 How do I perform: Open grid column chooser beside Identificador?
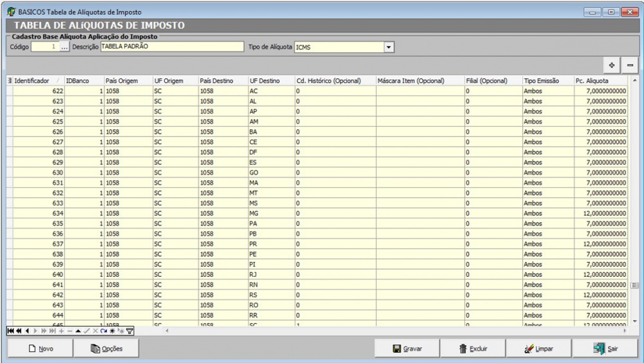(x=10, y=80)
